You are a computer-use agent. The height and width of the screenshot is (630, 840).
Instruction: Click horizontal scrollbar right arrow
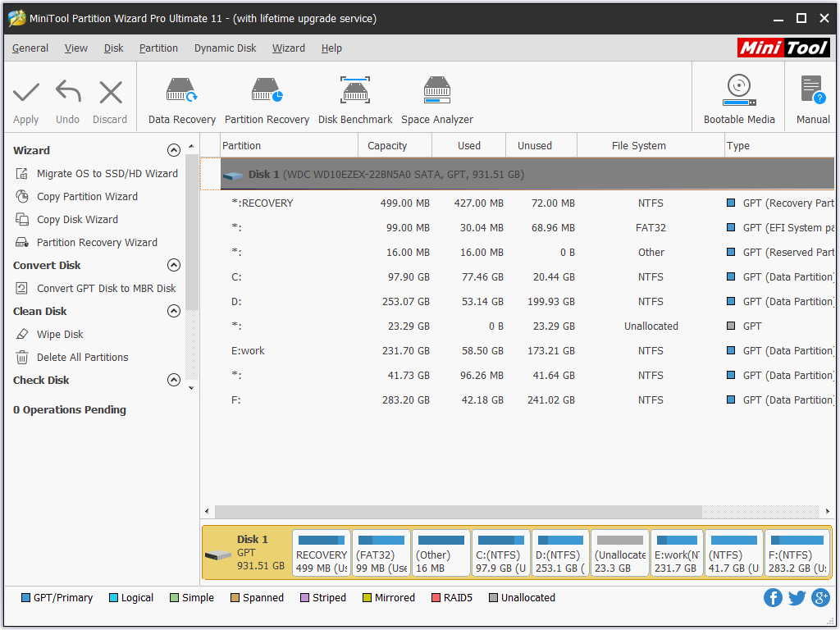pyautogui.click(x=828, y=512)
